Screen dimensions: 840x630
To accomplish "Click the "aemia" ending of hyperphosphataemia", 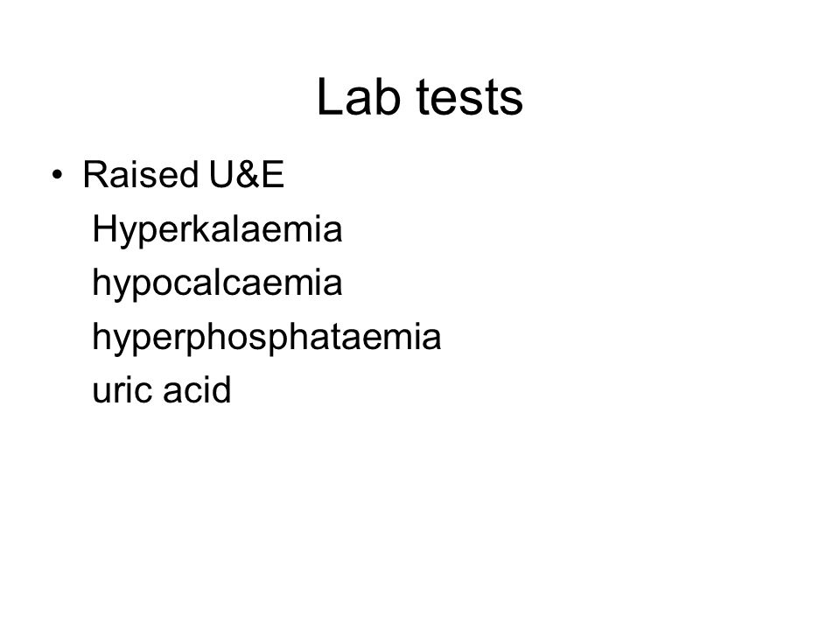I will point(392,336).
